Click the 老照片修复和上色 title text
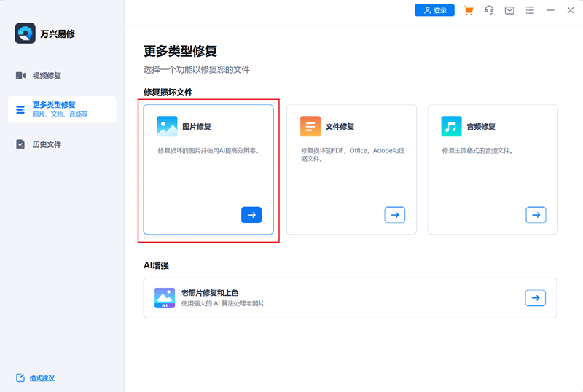The width and height of the screenshot is (583, 392). (210, 293)
